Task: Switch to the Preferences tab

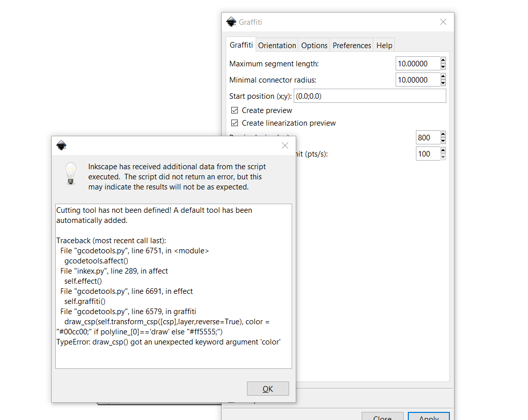Action: [351, 46]
